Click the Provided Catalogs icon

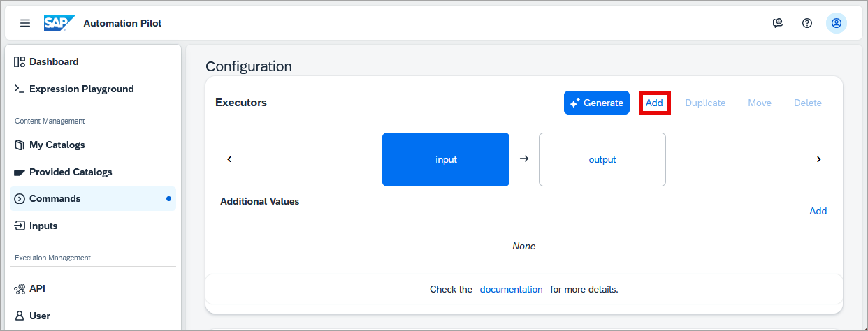[x=20, y=172]
